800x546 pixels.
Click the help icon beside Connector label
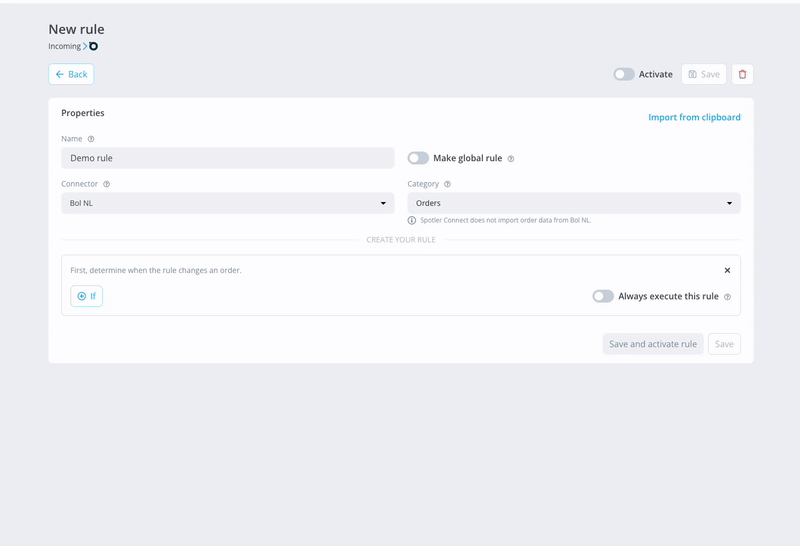[x=107, y=184]
